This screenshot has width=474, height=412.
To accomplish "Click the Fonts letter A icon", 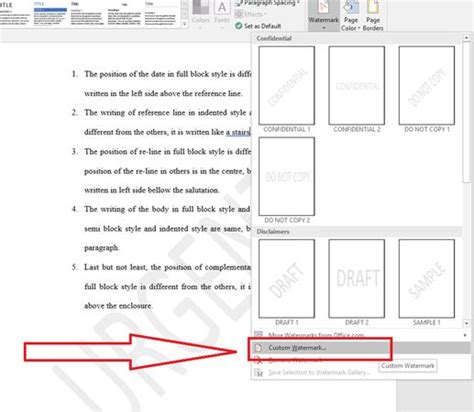I will pyautogui.click(x=222, y=7).
